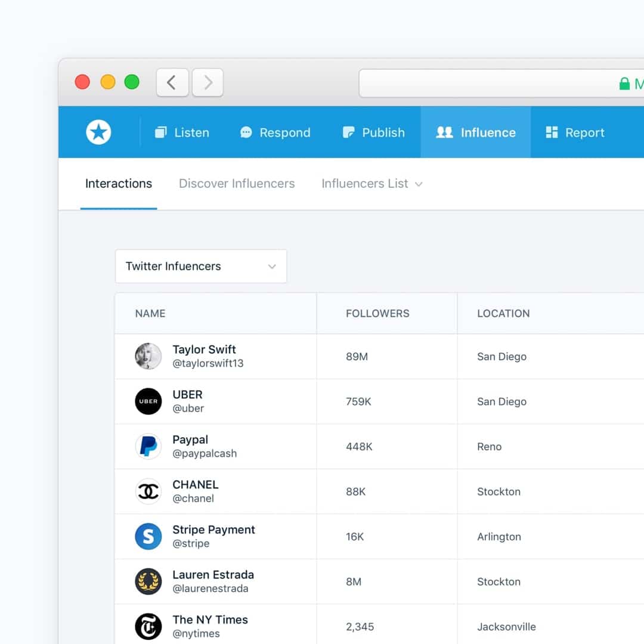This screenshot has width=644, height=644.
Task: Open the Twitter Infuencers dropdown
Action: 201,266
